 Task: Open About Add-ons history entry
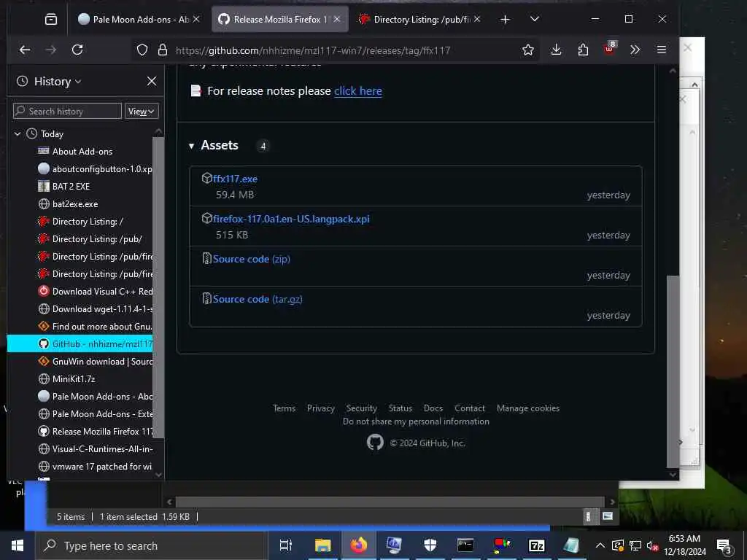[82, 152]
